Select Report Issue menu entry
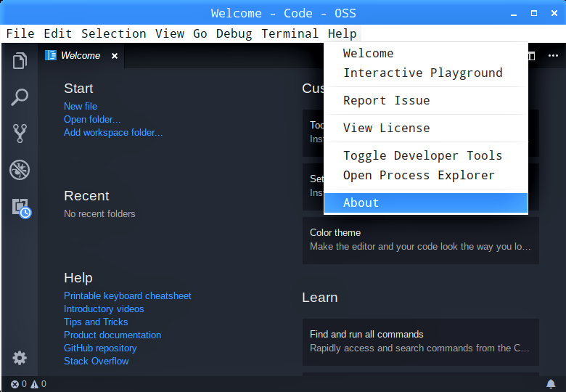 click(426, 100)
